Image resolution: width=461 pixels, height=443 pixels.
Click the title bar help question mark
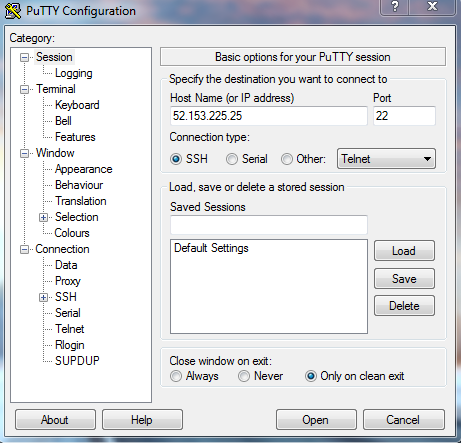tap(395, 7)
